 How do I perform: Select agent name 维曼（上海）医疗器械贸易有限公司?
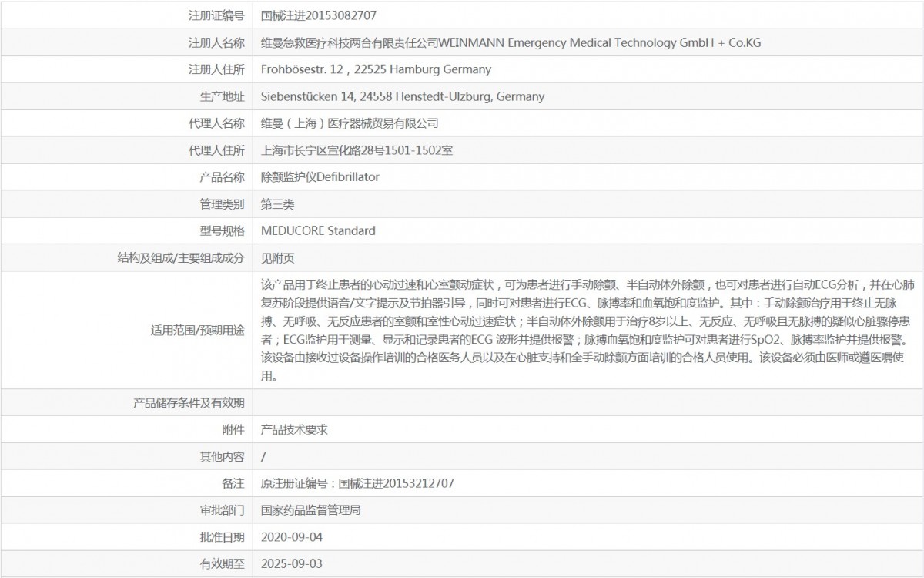click(x=350, y=123)
